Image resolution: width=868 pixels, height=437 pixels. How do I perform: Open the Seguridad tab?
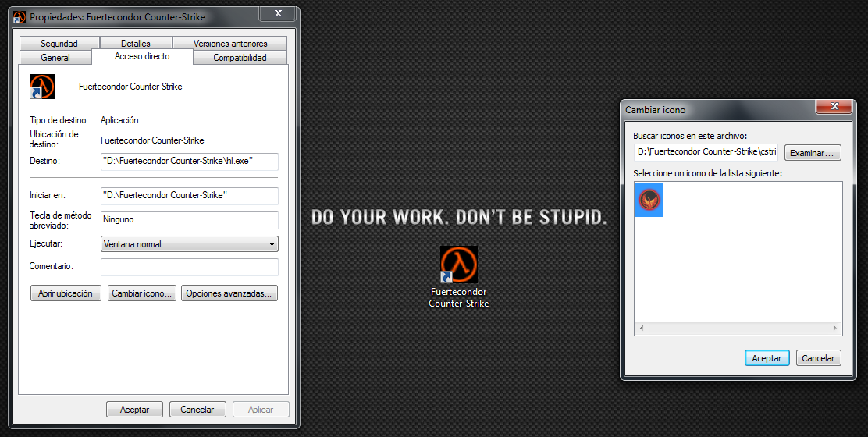click(59, 43)
